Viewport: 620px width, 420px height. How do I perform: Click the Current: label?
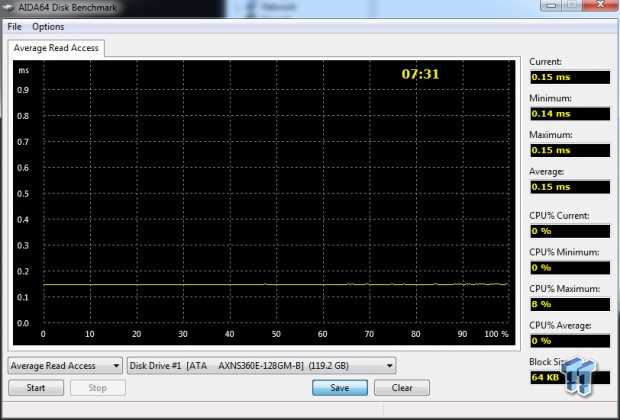coord(545,62)
